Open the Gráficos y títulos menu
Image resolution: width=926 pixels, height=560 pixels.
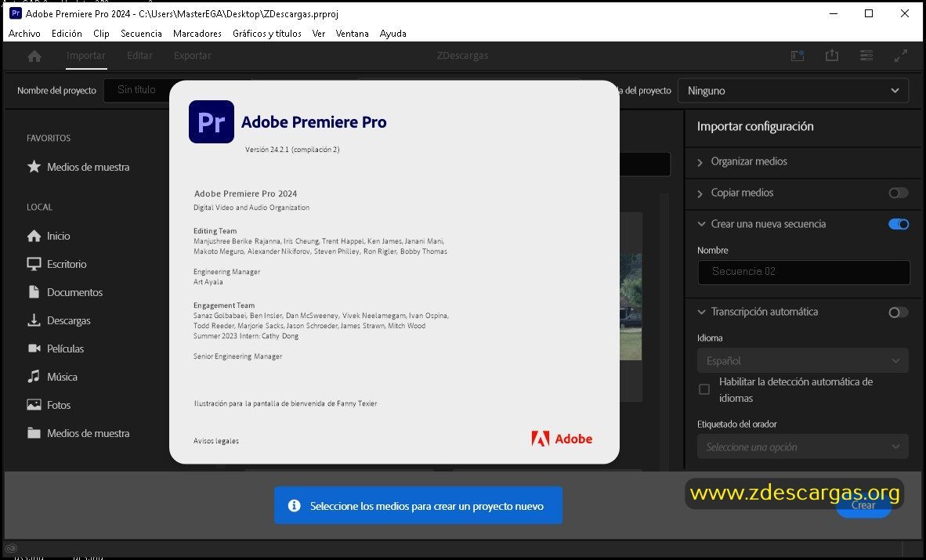(x=267, y=34)
